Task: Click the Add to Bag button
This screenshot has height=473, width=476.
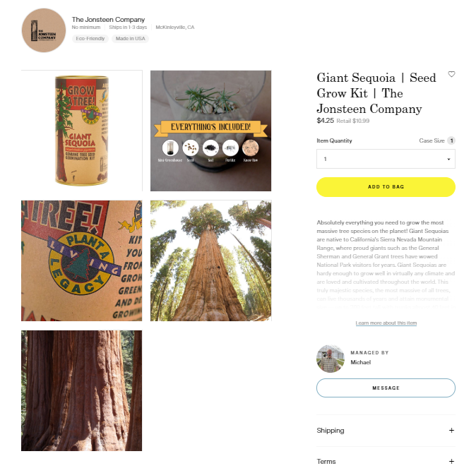Action: pos(386,187)
